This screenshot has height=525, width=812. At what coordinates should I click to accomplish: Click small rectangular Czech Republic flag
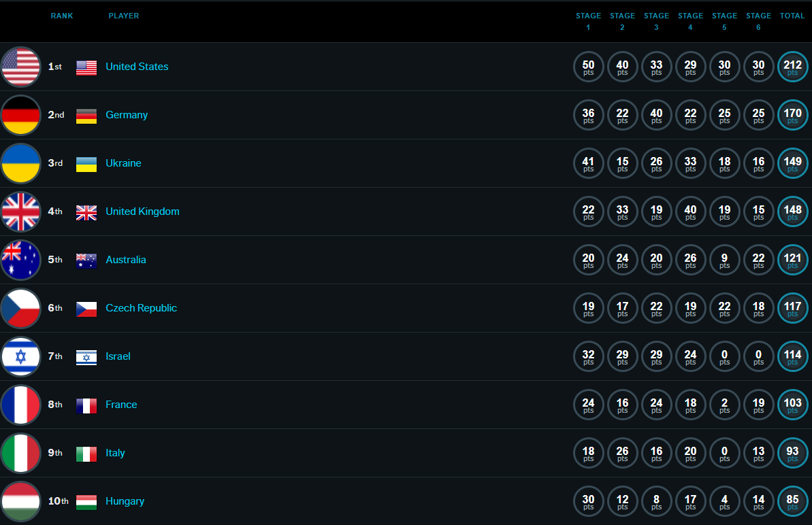pos(86,309)
